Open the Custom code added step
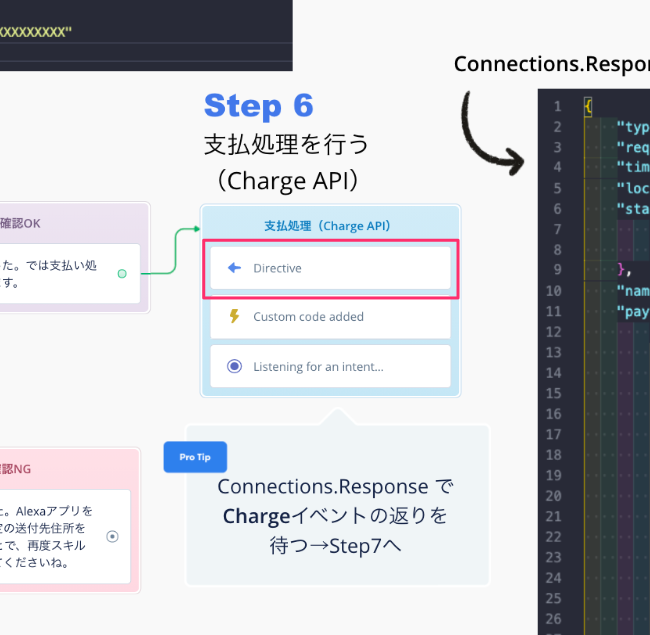The width and height of the screenshot is (650, 635). coord(330,317)
